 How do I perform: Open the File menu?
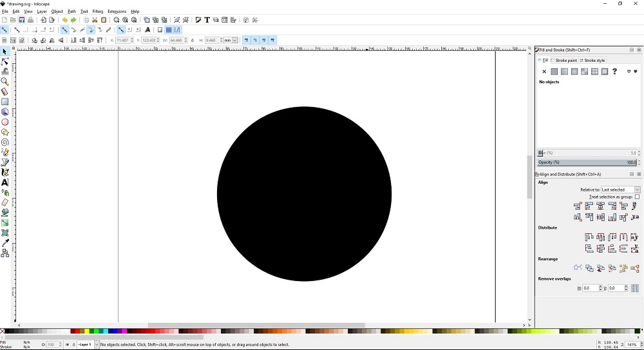pyautogui.click(x=5, y=12)
